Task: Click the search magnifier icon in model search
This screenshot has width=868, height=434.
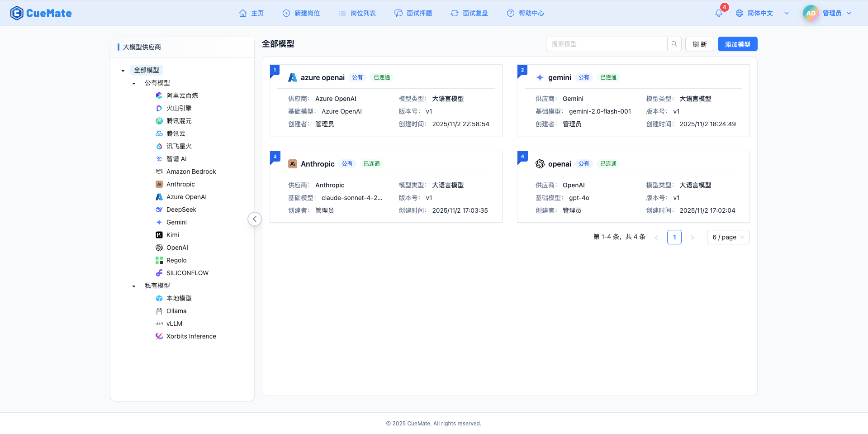Action: 674,44
